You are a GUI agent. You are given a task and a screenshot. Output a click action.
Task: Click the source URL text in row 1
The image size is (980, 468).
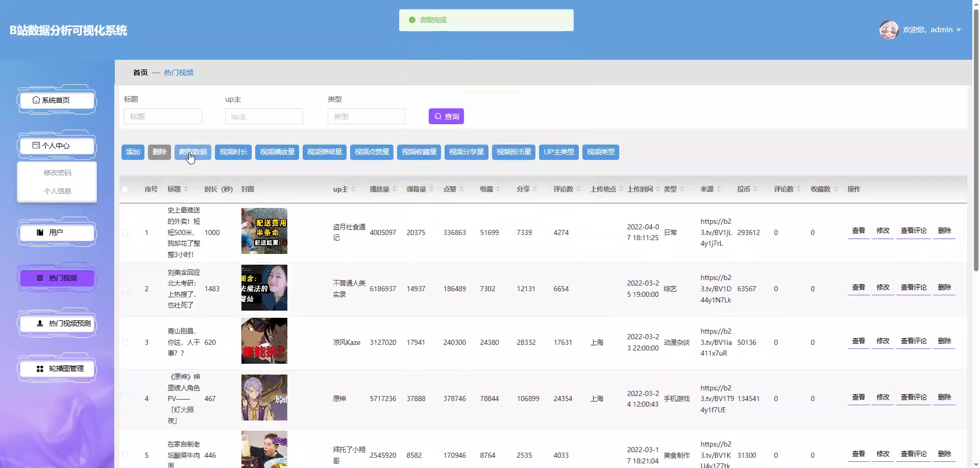pos(716,232)
